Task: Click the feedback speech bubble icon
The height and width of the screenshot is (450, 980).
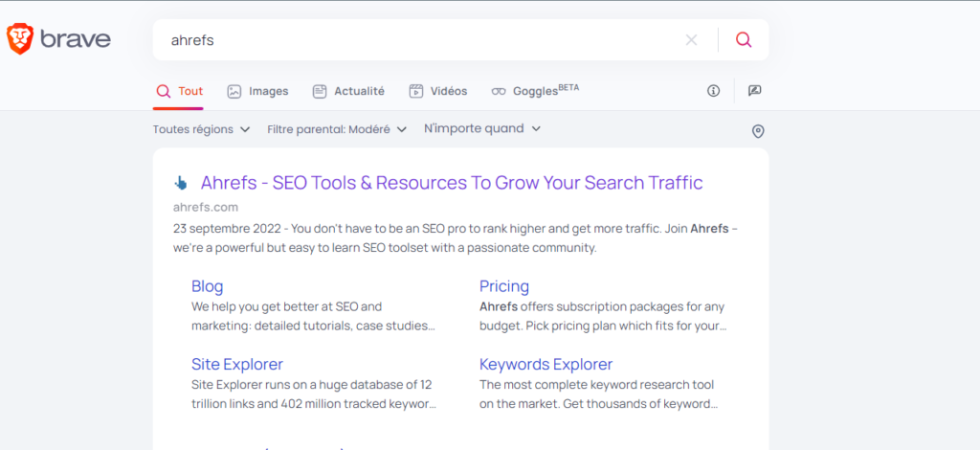Action: click(754, 91)
